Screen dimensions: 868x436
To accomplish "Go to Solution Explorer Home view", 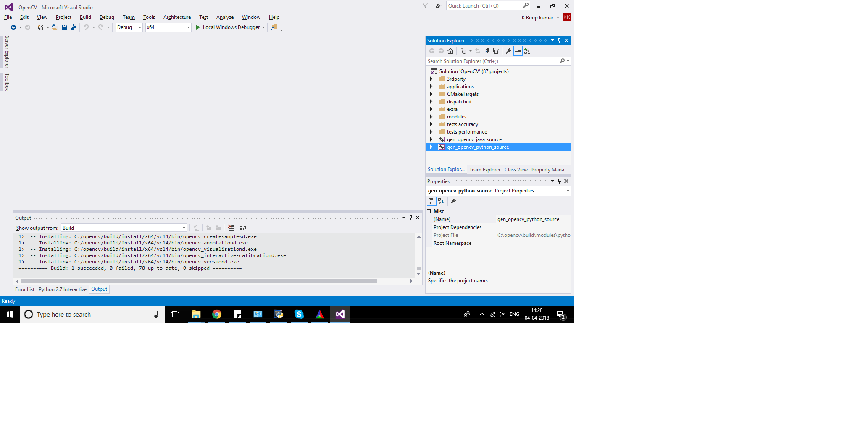I will click(450, 51).
